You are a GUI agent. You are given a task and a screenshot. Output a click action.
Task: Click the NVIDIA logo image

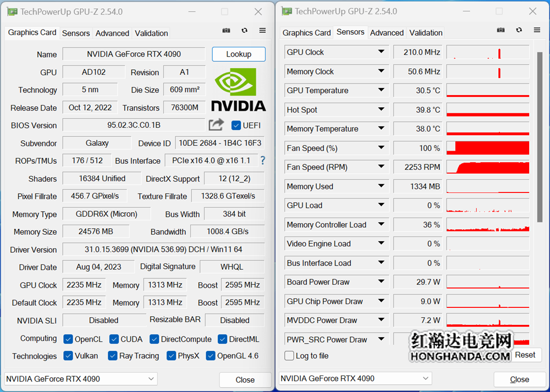pos(239,90)
